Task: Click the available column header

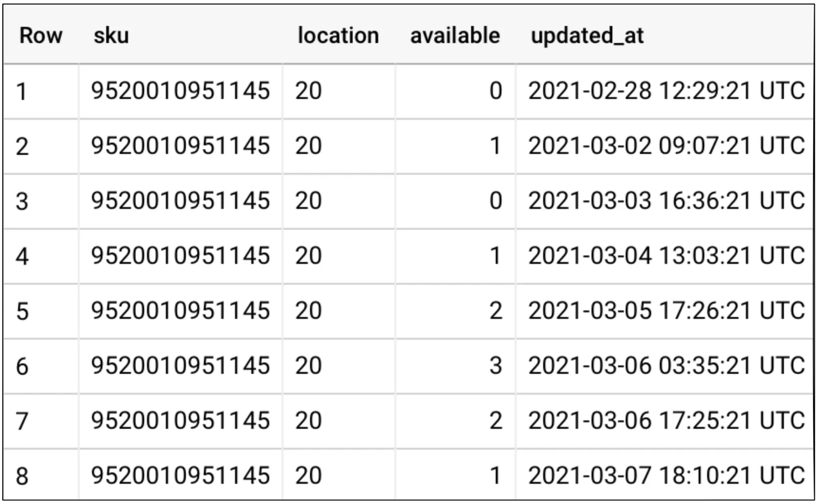Action: click(x=455, y=36)
